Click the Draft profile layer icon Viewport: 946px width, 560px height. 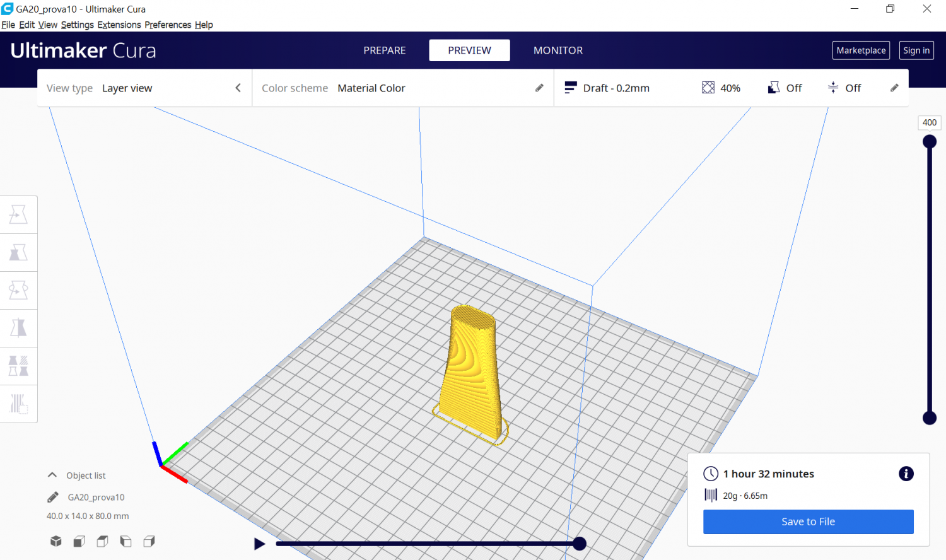pos(571,88)
